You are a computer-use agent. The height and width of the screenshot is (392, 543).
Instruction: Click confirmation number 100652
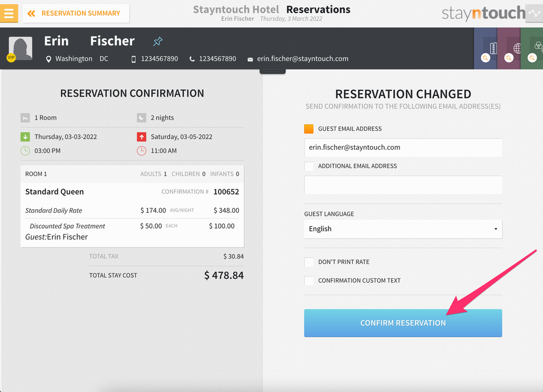226,192
